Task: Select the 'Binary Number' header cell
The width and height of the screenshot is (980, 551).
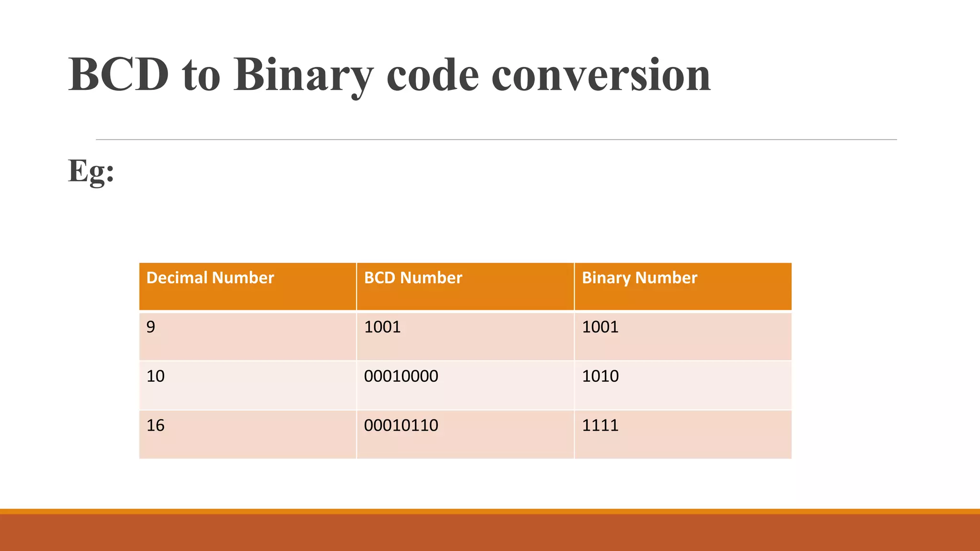Action: click(x=639, y=278)
